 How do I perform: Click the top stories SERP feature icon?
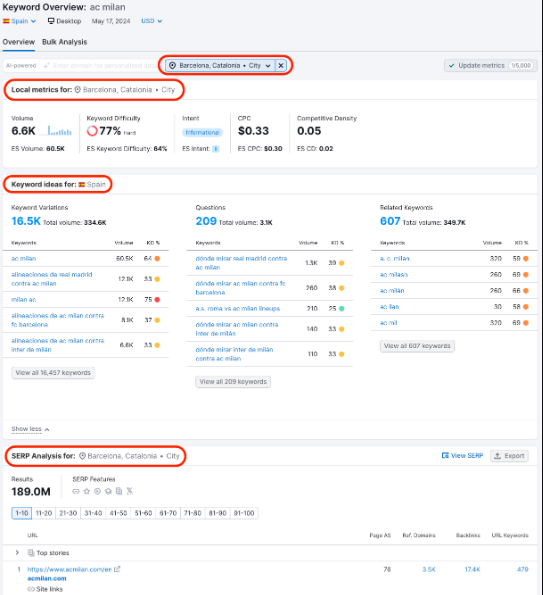pos(119,491)
